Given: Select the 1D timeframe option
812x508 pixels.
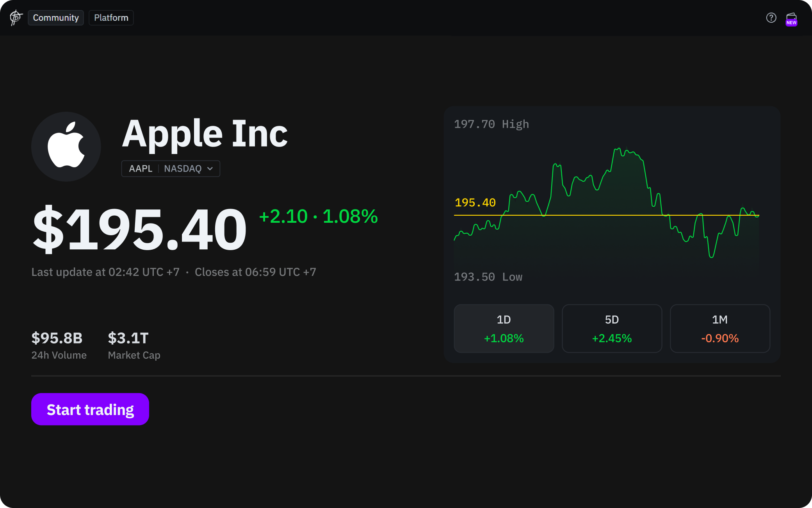Looking at the screenshot, I should 504,328.
